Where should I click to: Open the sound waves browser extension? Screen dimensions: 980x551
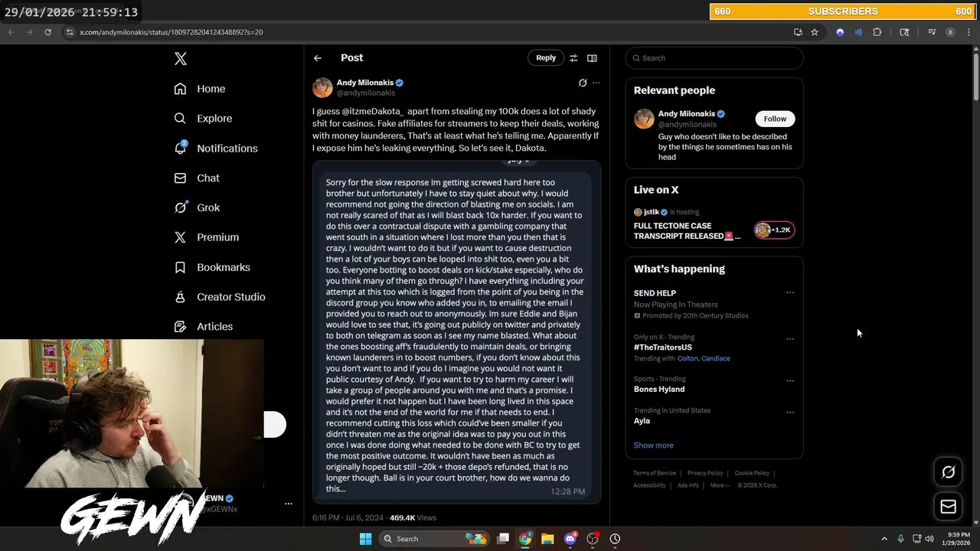point(858,32)
